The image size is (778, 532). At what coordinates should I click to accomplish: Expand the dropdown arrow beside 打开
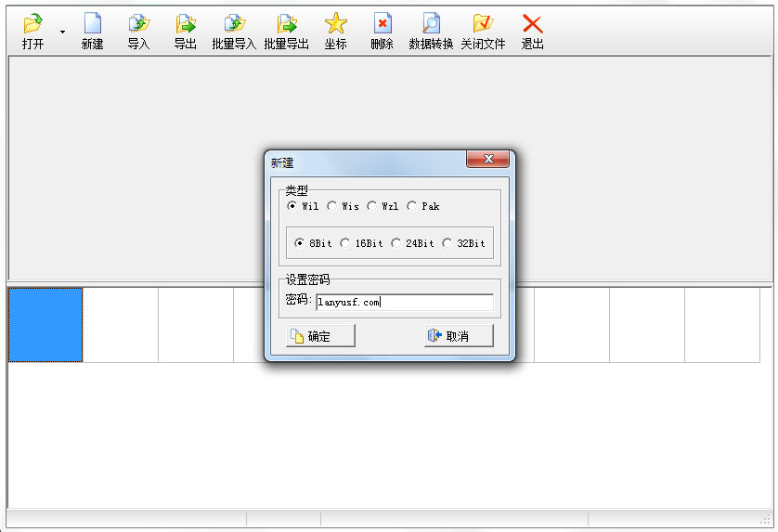[62, 32]
